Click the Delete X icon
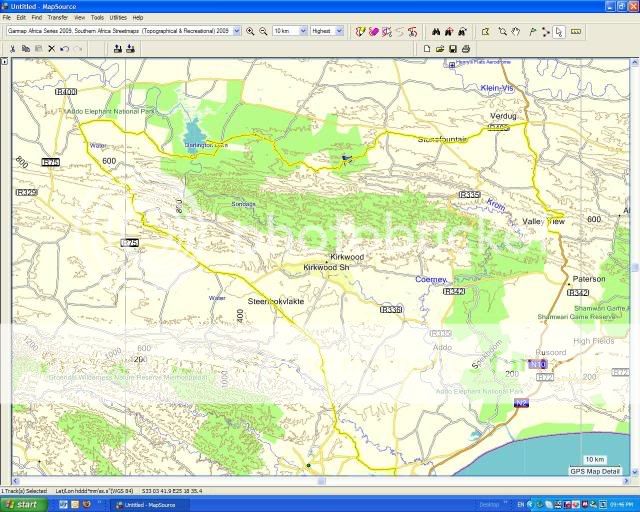The image size is (640, 512). tap(51, 49)
